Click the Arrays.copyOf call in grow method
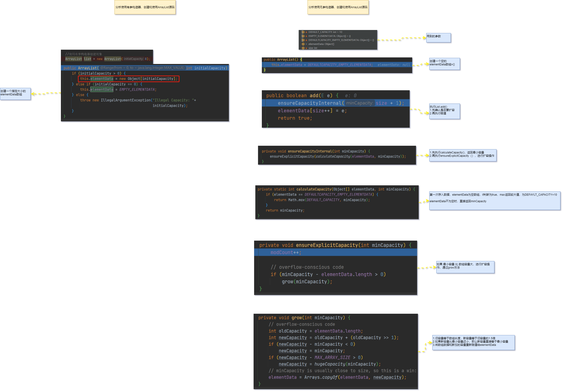Viewport: 563px width, 392px height. [321, 377]
